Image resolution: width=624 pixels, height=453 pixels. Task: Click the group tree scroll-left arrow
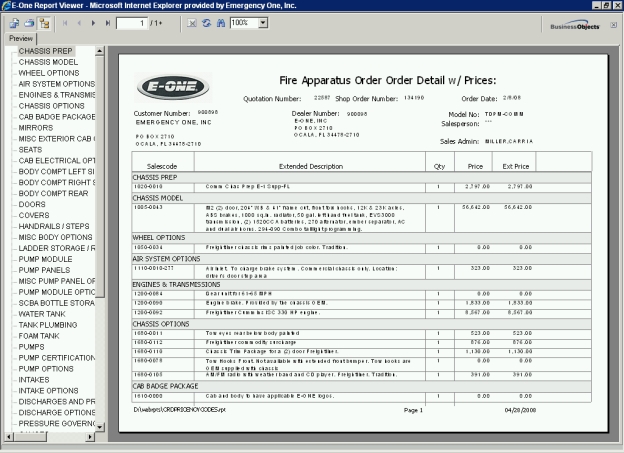click(8, 437)
